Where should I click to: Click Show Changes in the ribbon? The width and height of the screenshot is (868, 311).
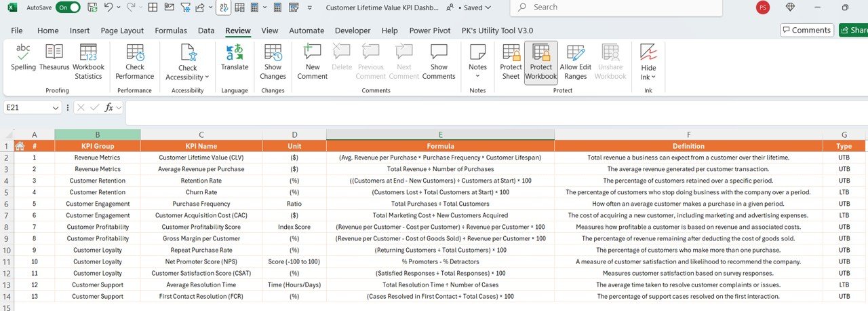273,61
